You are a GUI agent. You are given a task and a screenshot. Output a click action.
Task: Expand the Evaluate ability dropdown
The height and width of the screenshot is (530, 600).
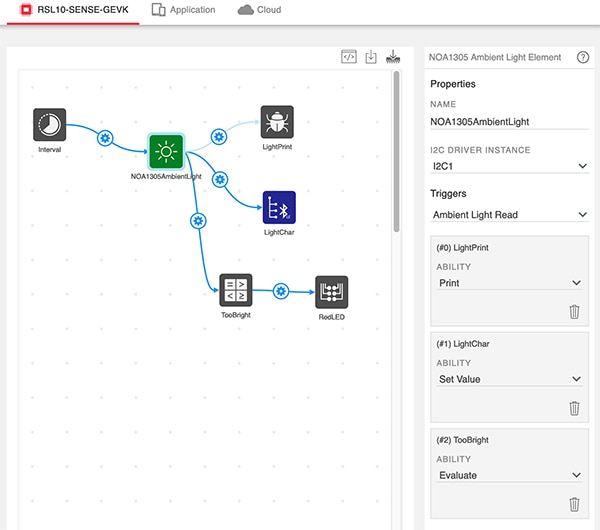tap(508, 475)
